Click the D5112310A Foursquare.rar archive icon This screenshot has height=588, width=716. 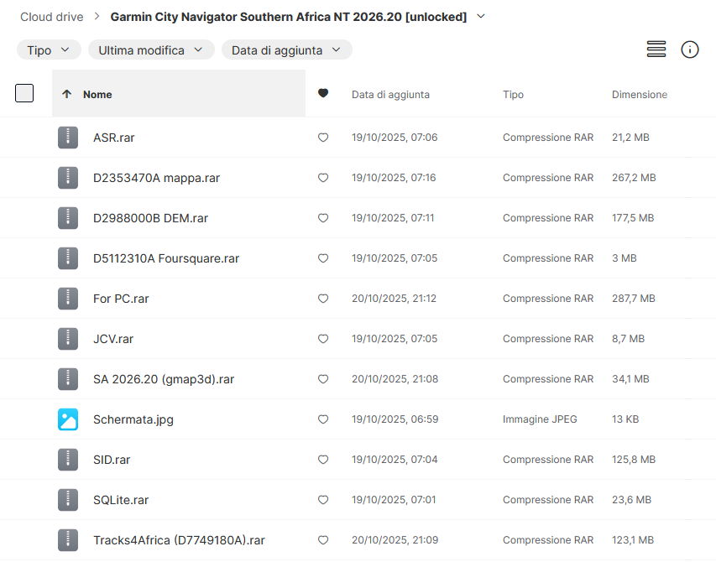tap(68, 258)
